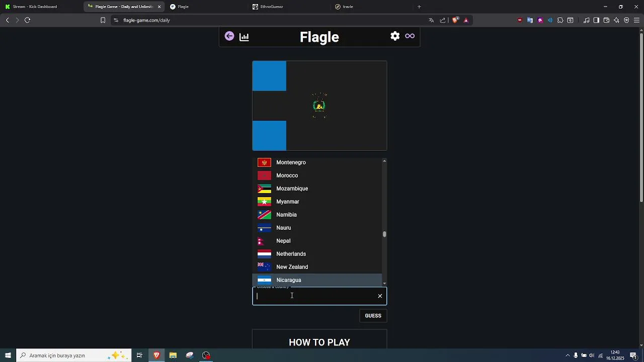Click the taskbar clock and date

click(x=615, y=355)
